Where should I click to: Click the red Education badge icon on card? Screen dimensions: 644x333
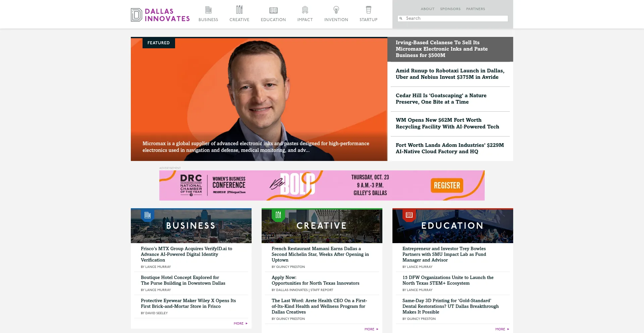[x=409, y=215]
